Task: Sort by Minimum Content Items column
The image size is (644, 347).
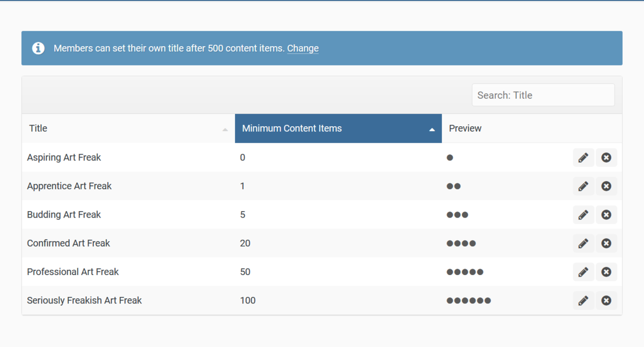Action: pyautogui.click(x=292, y=128)
